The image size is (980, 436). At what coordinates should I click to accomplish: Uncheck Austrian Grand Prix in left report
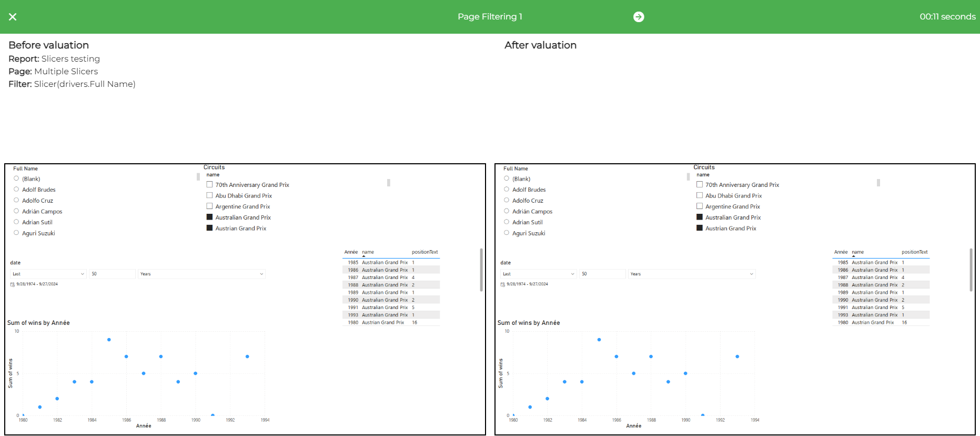tap(209, 228)
